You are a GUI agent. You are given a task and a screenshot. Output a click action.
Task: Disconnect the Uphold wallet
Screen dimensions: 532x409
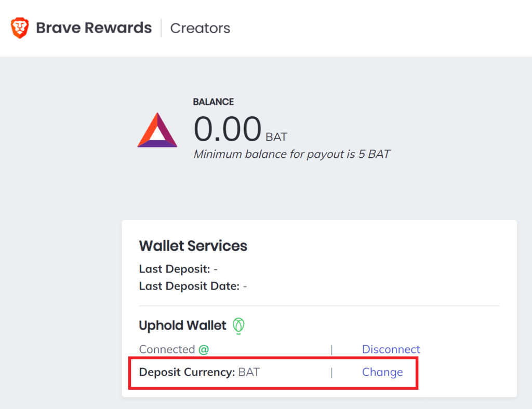click(x=391, y=350)
